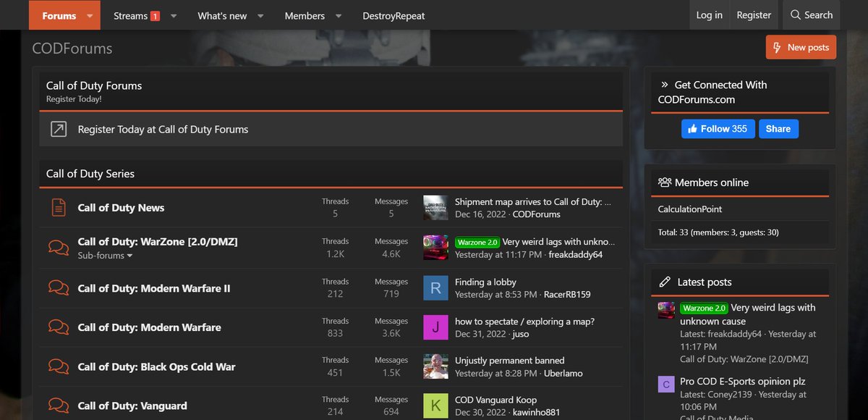Click the Call of Duty: Modern Warfare chat icon

point(59,327)
